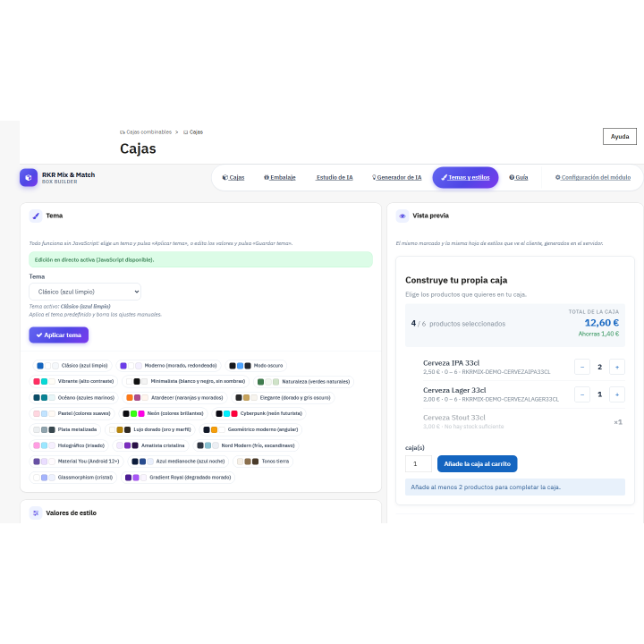Screen dimensions: 644x644
Task: Select Naturaleza (verdes naturales) theme
Action: pos(303,382)
